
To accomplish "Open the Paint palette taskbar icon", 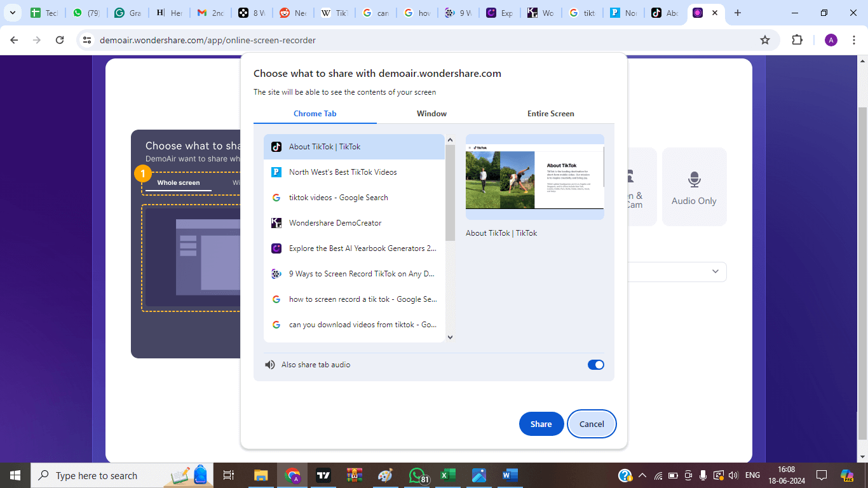I will 386,475.
